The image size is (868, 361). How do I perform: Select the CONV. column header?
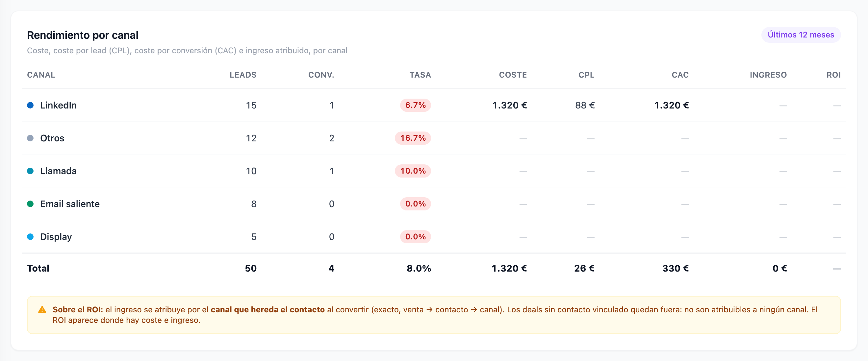tap(321, 75)
